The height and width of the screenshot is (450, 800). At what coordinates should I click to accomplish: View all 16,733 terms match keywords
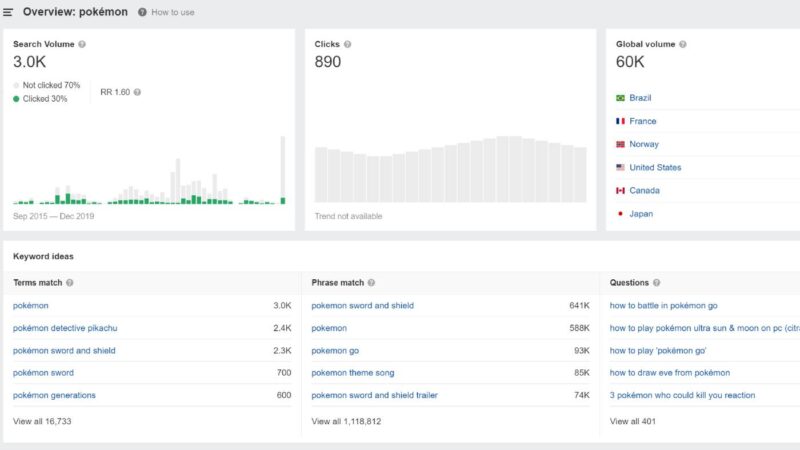[x=42, y=421]
